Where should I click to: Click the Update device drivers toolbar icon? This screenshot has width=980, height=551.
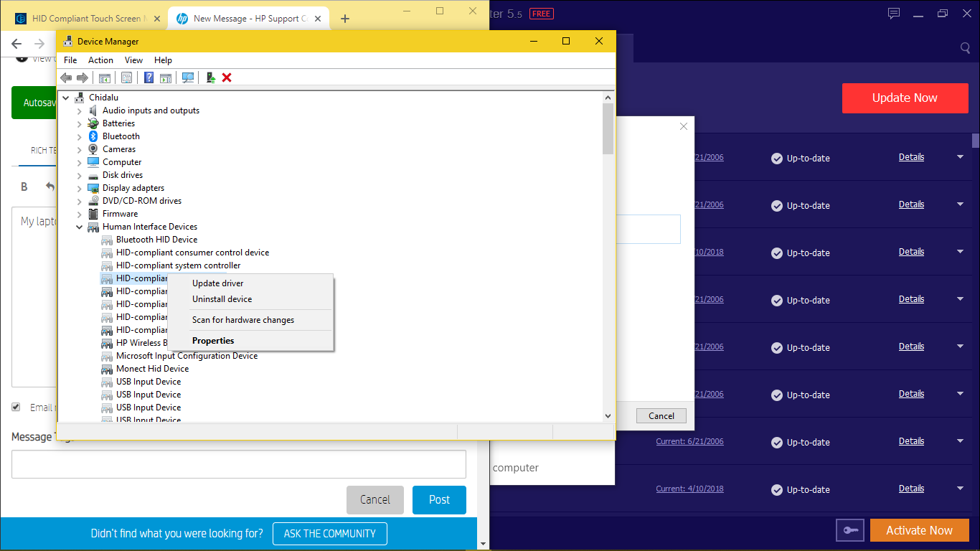pos(210,77)
